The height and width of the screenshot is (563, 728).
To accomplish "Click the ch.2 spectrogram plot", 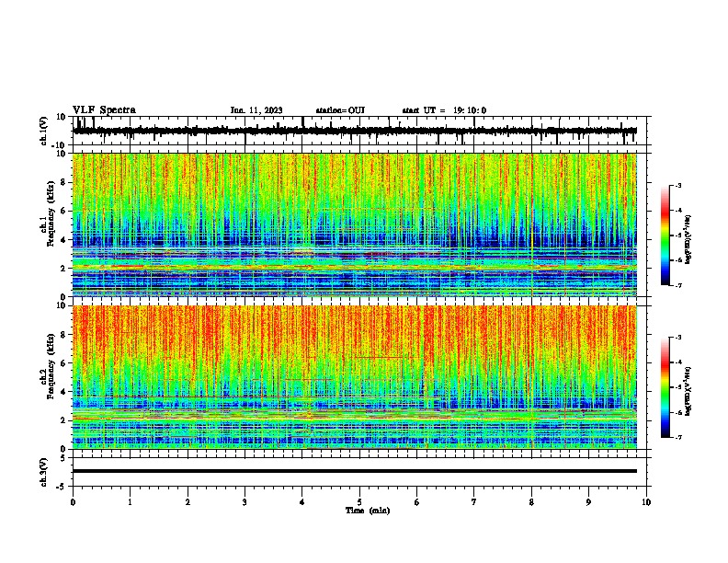I will coord(355,377).
